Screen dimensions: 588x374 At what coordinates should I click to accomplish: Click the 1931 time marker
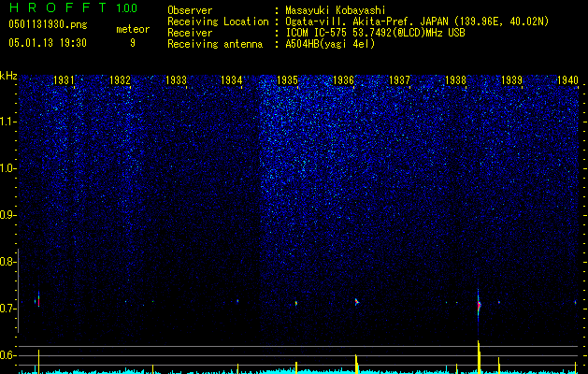[x=64, y=79]
